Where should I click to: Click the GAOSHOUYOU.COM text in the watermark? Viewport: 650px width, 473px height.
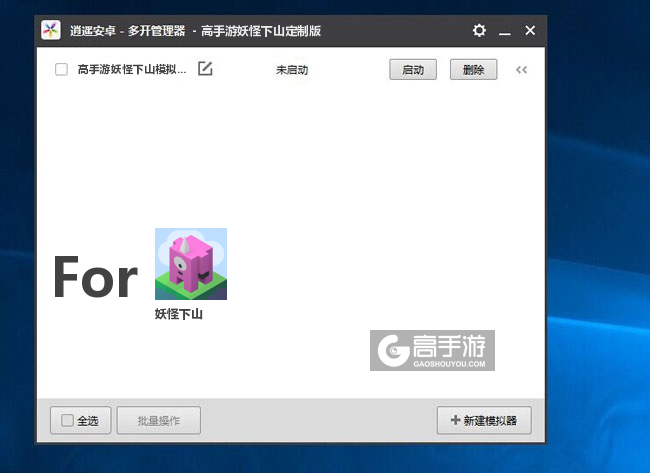click(449, 364)
